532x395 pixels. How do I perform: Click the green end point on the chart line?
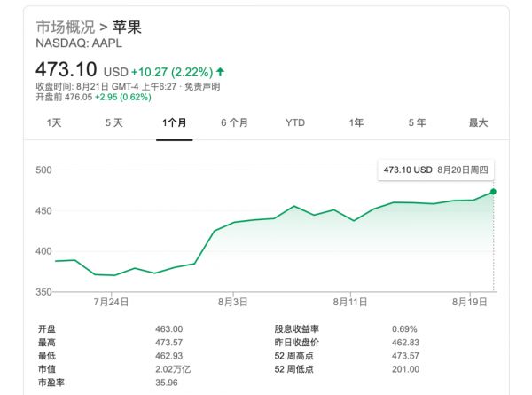tap(493, 191)
